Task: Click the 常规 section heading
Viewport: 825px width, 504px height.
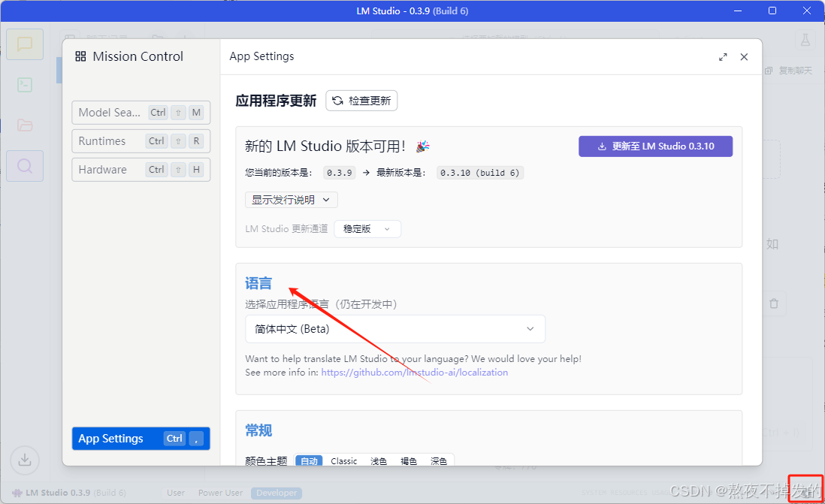Action: pos(258,430)
